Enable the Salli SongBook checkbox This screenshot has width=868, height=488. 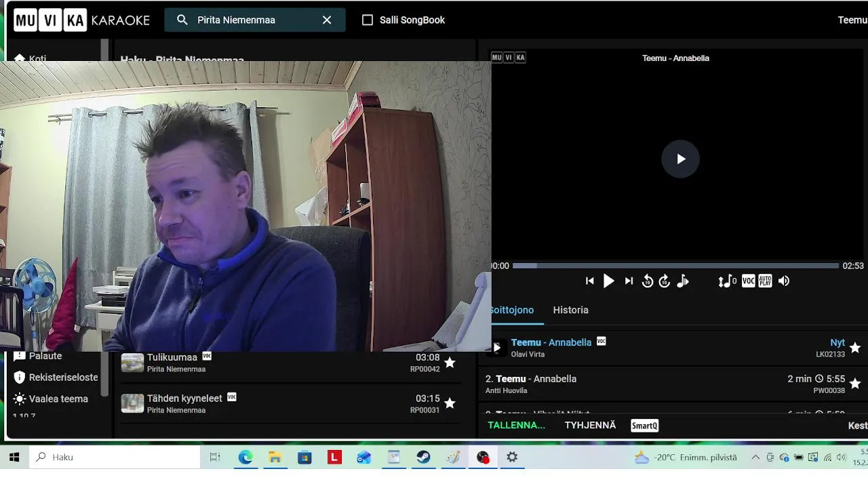tap(368, 20)
